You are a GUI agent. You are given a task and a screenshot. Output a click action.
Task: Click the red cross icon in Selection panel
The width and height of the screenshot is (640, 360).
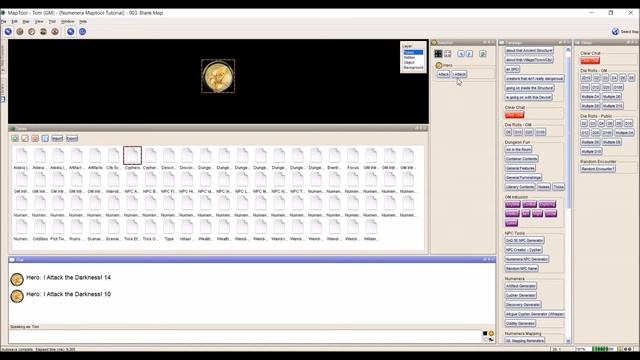tap(448, 53)
